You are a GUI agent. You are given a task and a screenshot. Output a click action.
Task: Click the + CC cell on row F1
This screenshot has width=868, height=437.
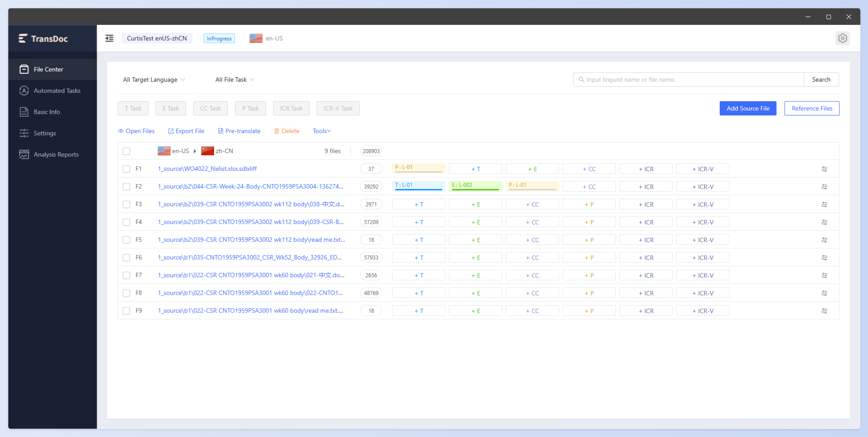[x=589, y=169]
